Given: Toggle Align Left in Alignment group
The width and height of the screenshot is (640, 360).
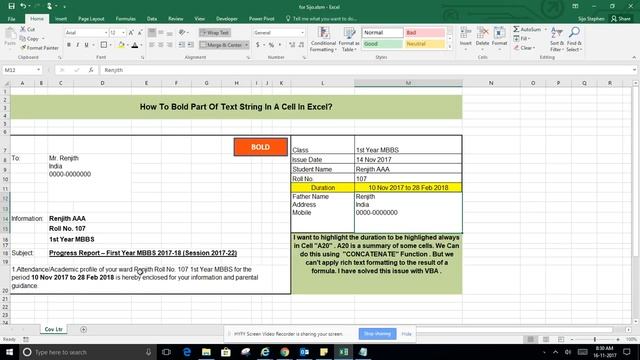Looking at the screenshot, I should pos(152,45).
